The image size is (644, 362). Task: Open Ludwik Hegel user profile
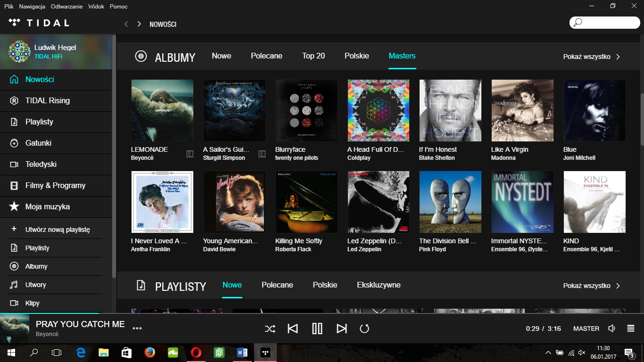(x=56, y=51)
